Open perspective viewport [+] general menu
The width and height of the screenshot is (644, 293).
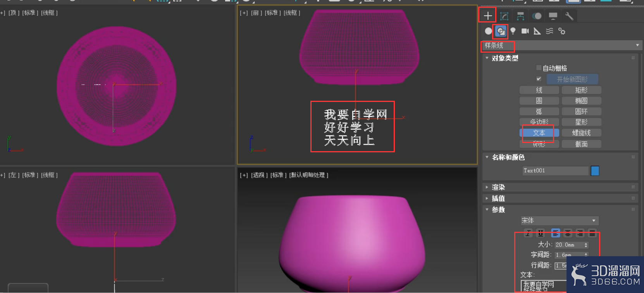[x=244, y=175]
